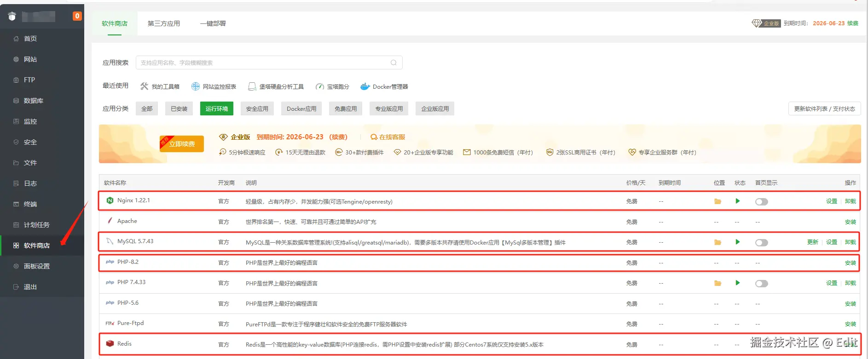
Task: Click PHP 7.4.33 设置 link
Action: 832,283
